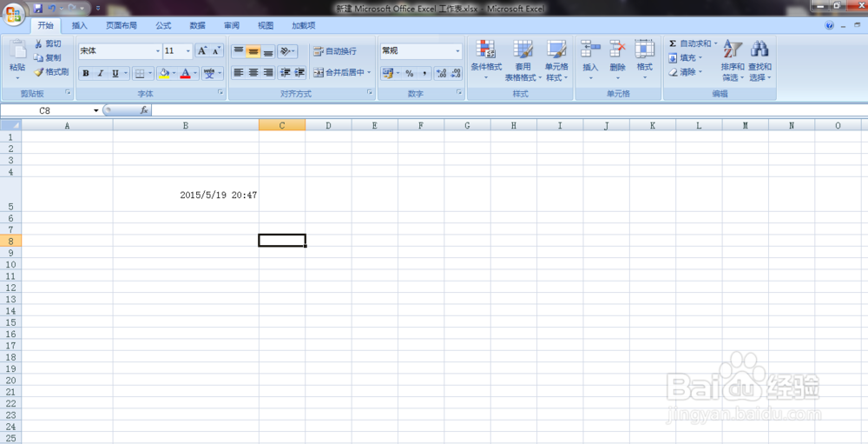This screenshot has height=444, width=868.
Task: Click the Paste (粘贴) clipboard icon
Action: [17, 50]
